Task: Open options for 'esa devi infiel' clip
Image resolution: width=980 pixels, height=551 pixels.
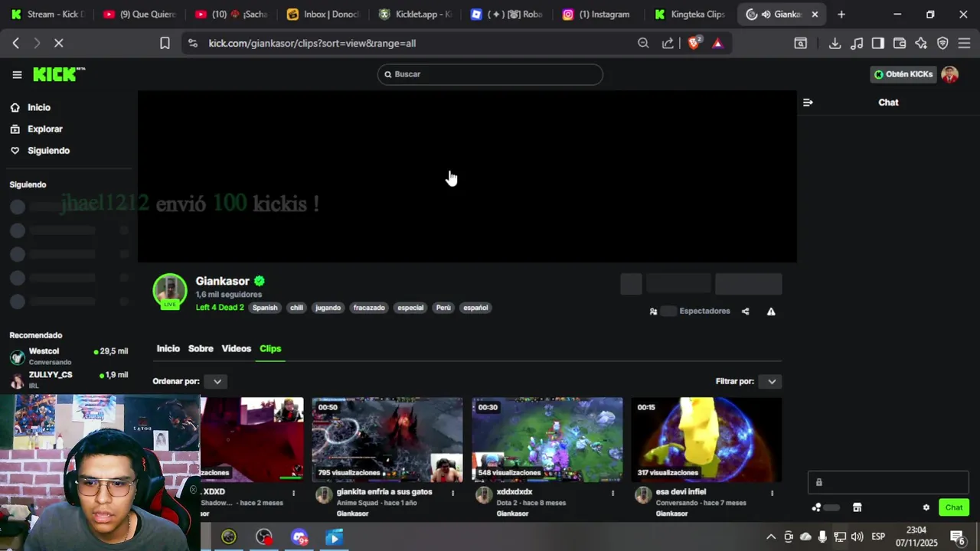Action: (772, 494)
